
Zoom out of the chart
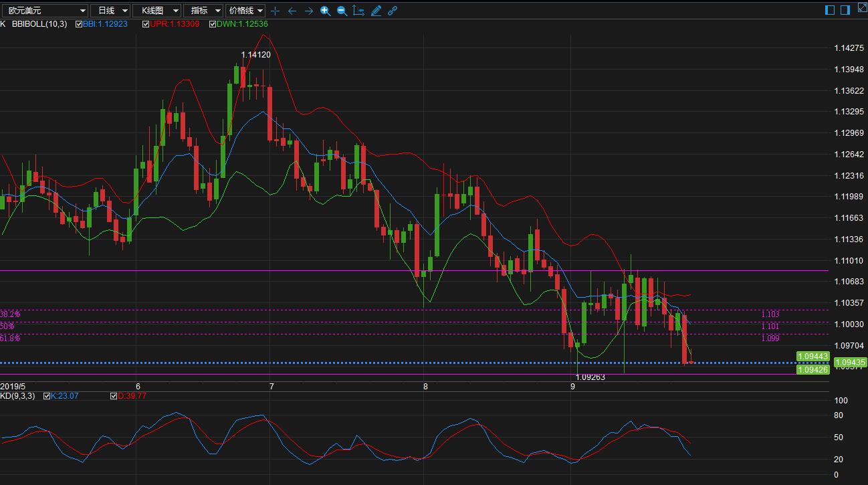[x=342, y=11]
